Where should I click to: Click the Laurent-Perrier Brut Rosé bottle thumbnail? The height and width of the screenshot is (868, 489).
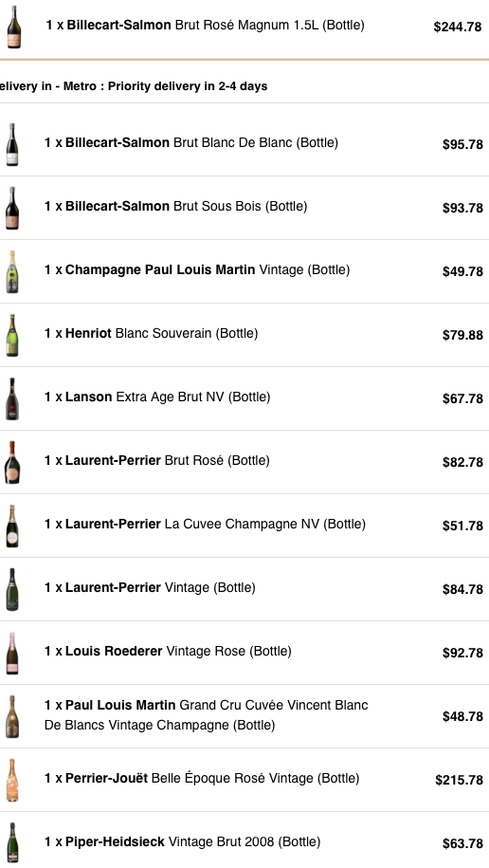click(12, 463)
